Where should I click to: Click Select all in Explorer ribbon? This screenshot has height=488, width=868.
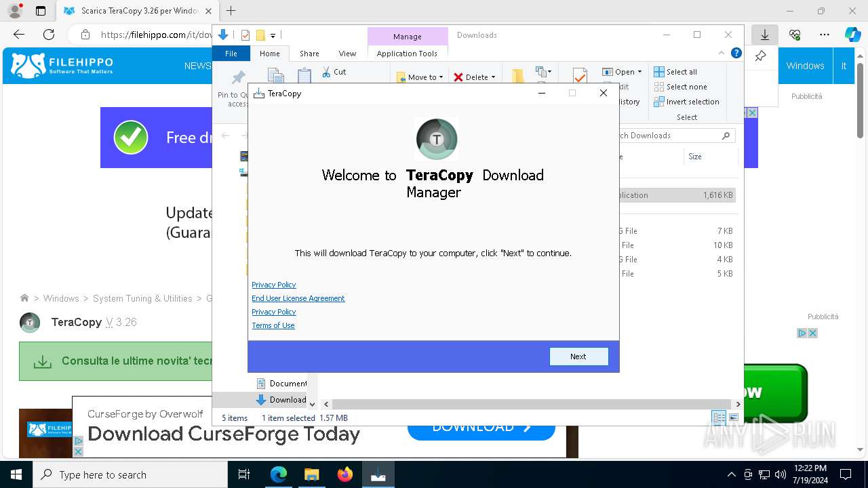click(x=675, y=72)
